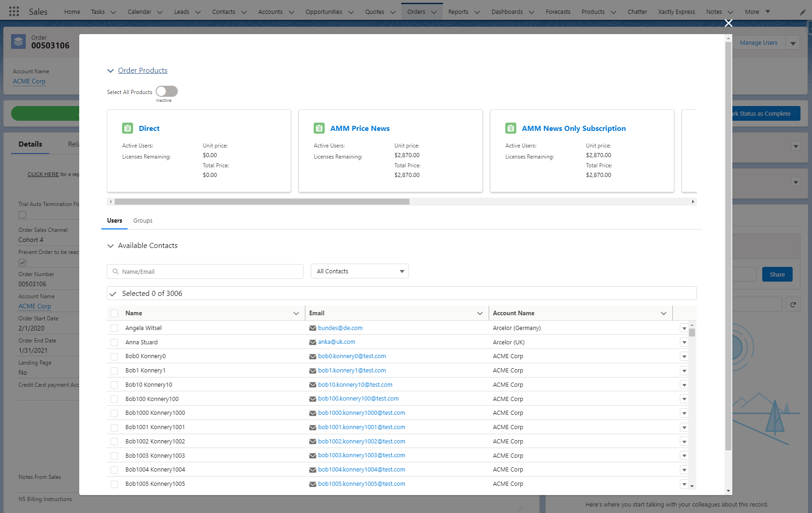This screenshot has width=812, height=513.
Task: Select the pencil edit icon in navigation bar
Action: [x=802, y=11]
